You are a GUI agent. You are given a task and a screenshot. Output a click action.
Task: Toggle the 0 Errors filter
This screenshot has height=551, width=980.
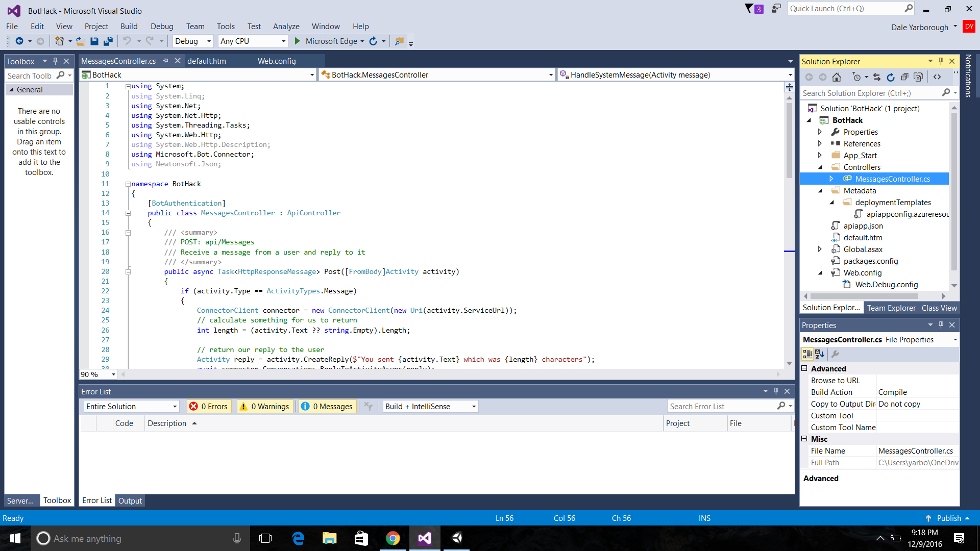click(x=209, y=407)
